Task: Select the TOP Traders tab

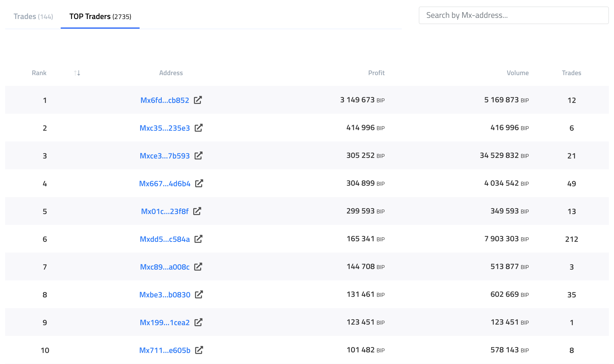Action: [100, 16]
